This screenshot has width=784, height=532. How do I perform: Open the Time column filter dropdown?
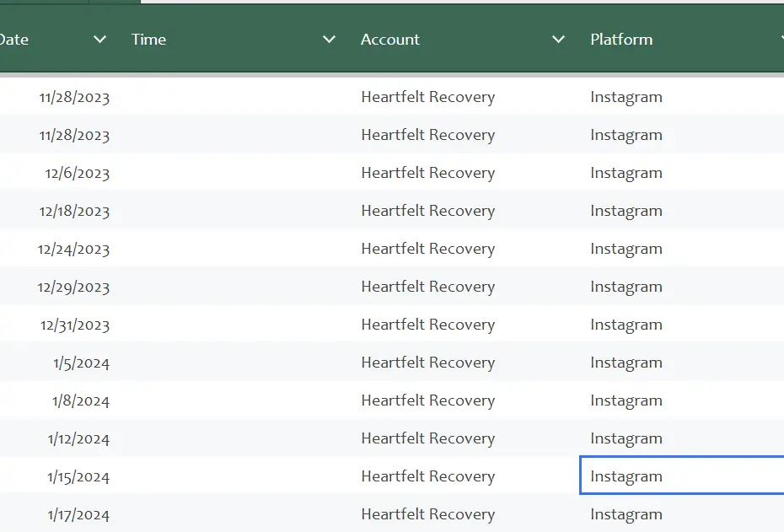pos(329,39)
